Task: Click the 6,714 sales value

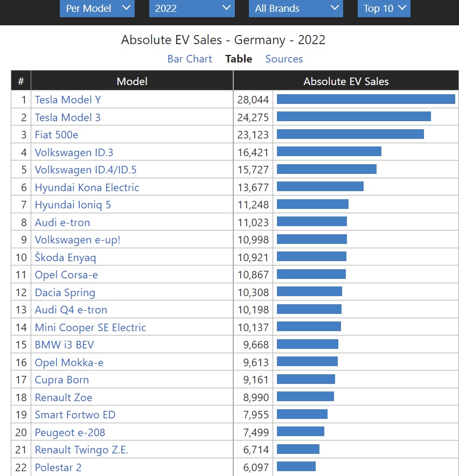Action: 256,450
